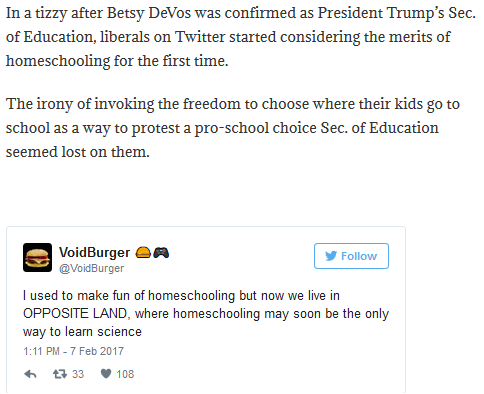This screenshot has height=394, width=484.
Task: Click the paragraph beginning "The irony of invoking"
Action: point(233,128)
